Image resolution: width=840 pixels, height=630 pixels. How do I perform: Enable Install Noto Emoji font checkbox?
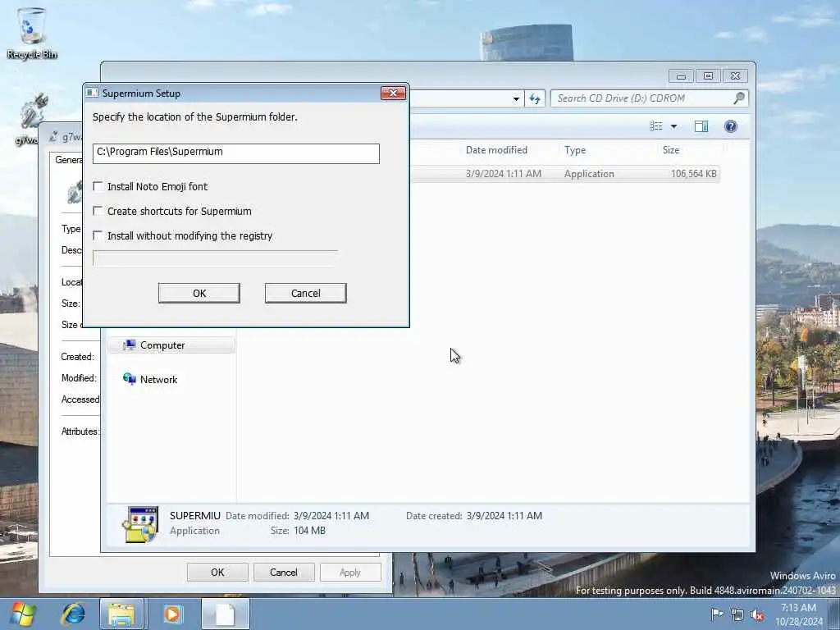coord(98,186)
